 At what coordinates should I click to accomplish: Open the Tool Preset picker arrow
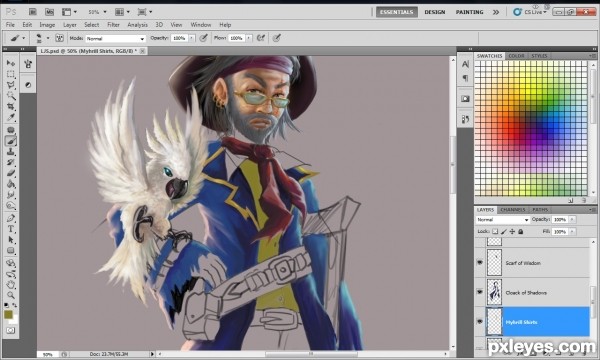pos(24,38)
